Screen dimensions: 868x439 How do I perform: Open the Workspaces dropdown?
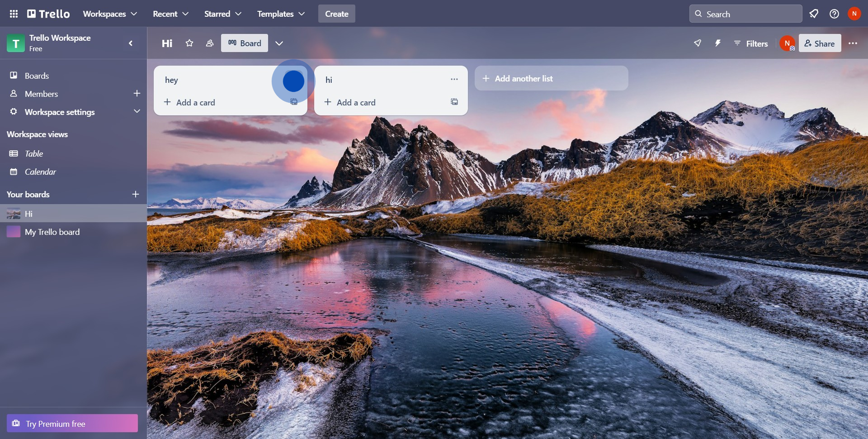coord(110,14)
